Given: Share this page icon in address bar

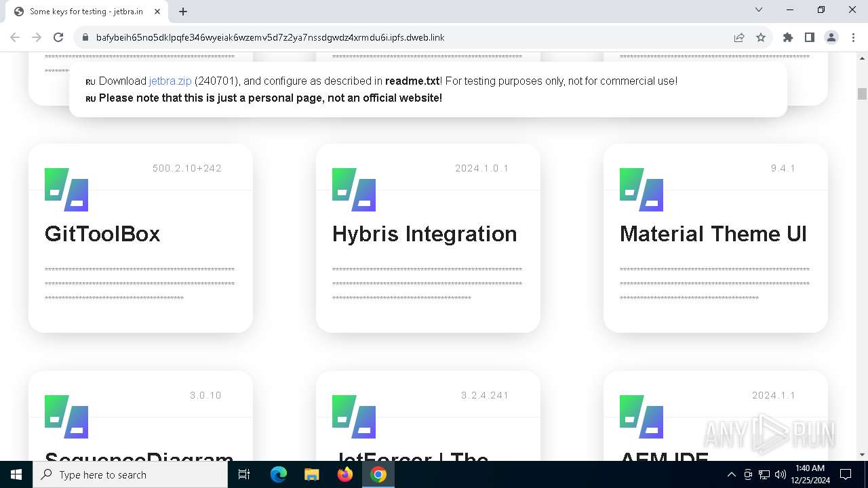Looking at the screenshot, I should click(x=739, y=37).
